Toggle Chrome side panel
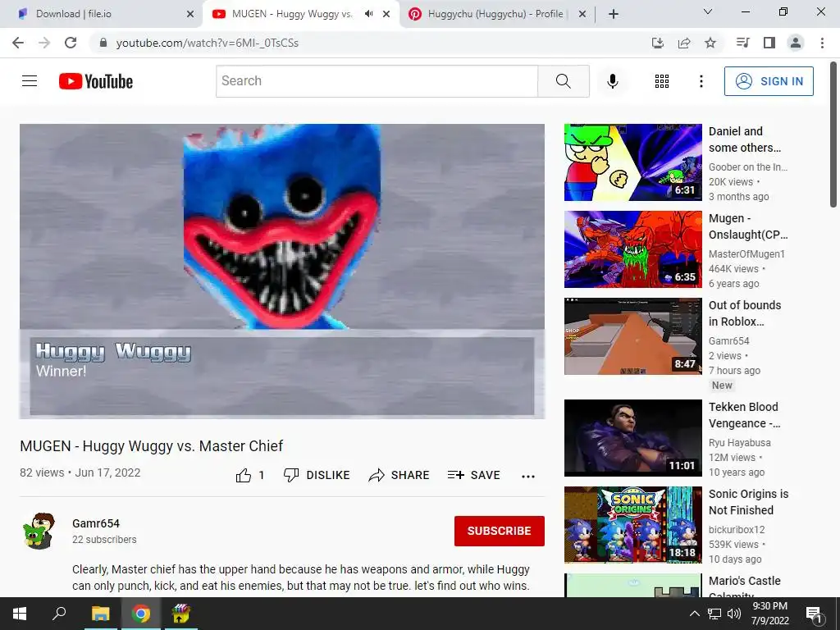The height and width of the screenshot is (630, 840). (769, 43)
